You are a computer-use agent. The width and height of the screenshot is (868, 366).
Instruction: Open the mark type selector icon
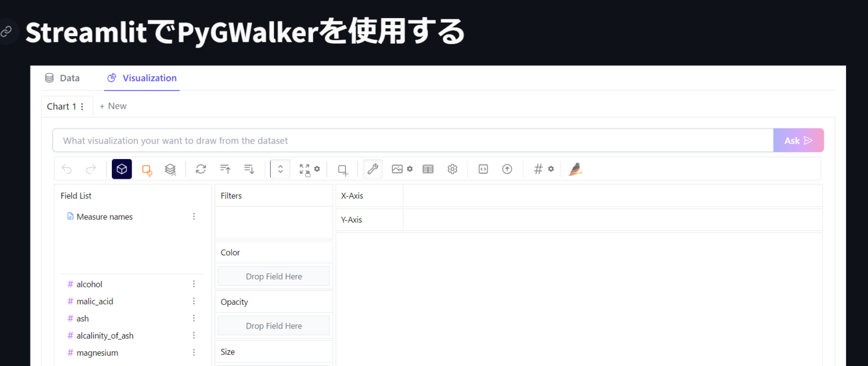[121, 169]
